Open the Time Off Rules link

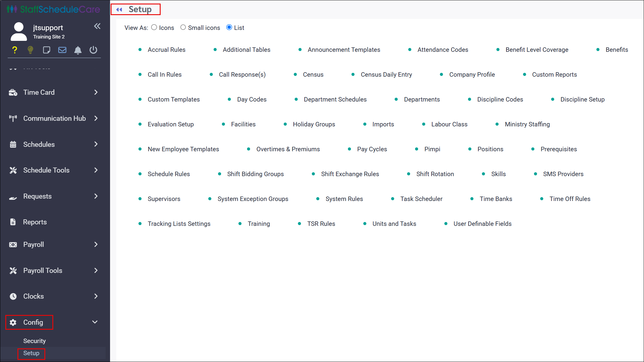(570, 199)
